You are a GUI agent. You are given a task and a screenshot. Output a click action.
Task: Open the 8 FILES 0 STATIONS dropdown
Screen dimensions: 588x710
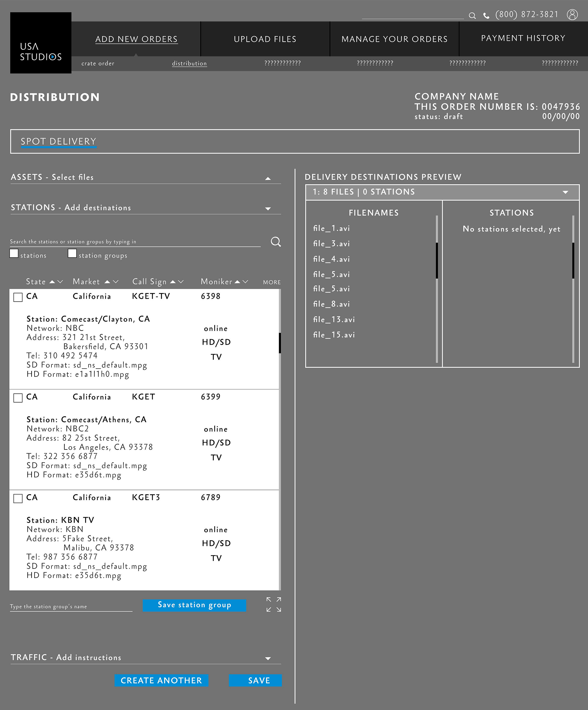[x=565, y=192]
